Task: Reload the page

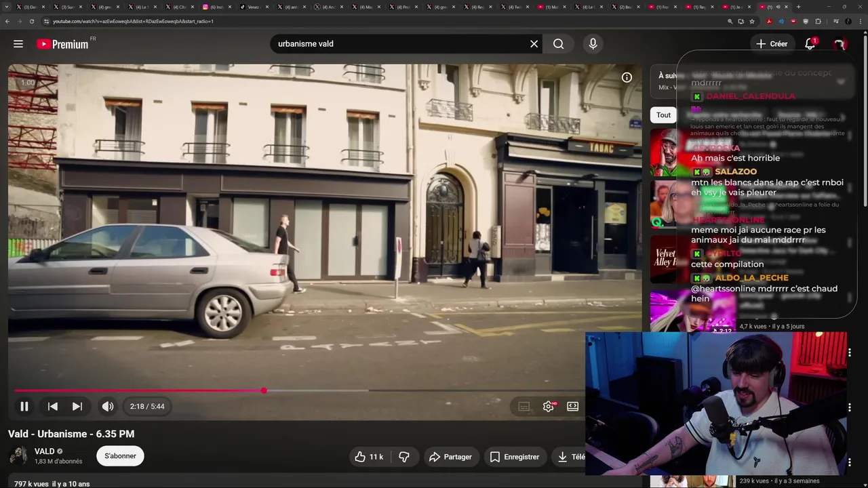Action: pyautogui.click(x=32, y=21)
